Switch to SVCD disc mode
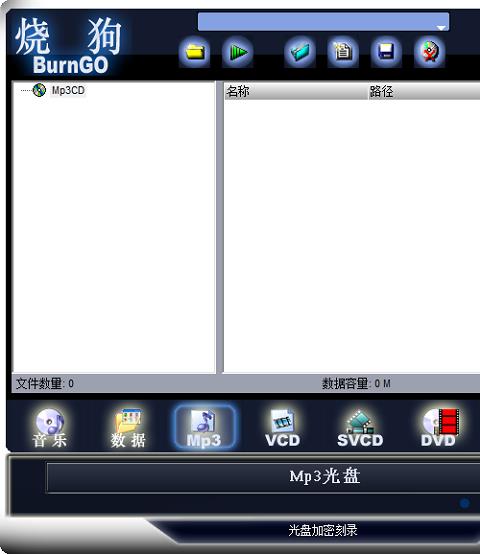480x554 pixels. [x=360, y=428]
